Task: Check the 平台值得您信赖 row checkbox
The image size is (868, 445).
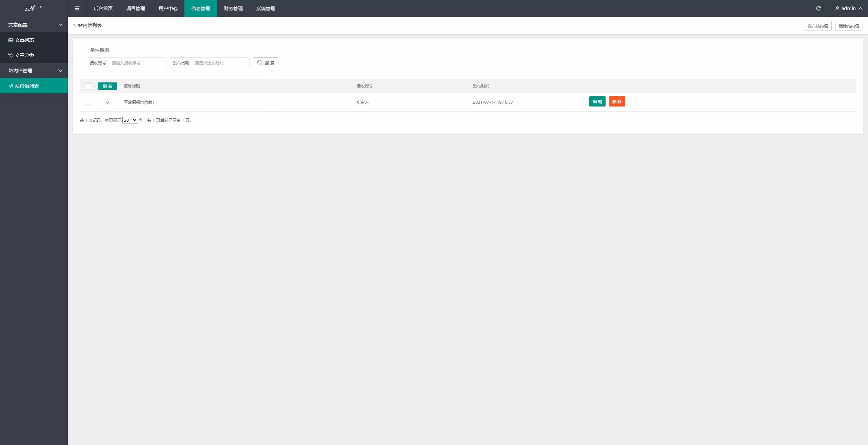Action: click(x=88, y=102)
